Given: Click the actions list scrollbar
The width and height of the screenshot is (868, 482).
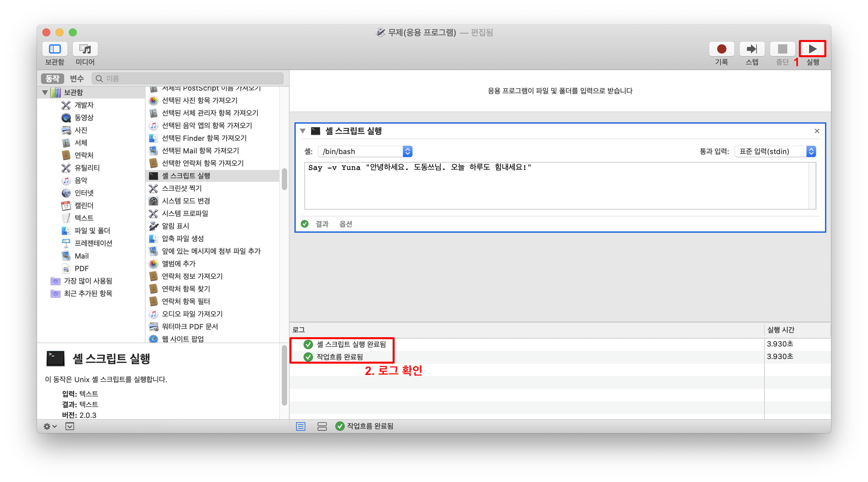Looking at the screenshot, I should (x=284, y=180).
